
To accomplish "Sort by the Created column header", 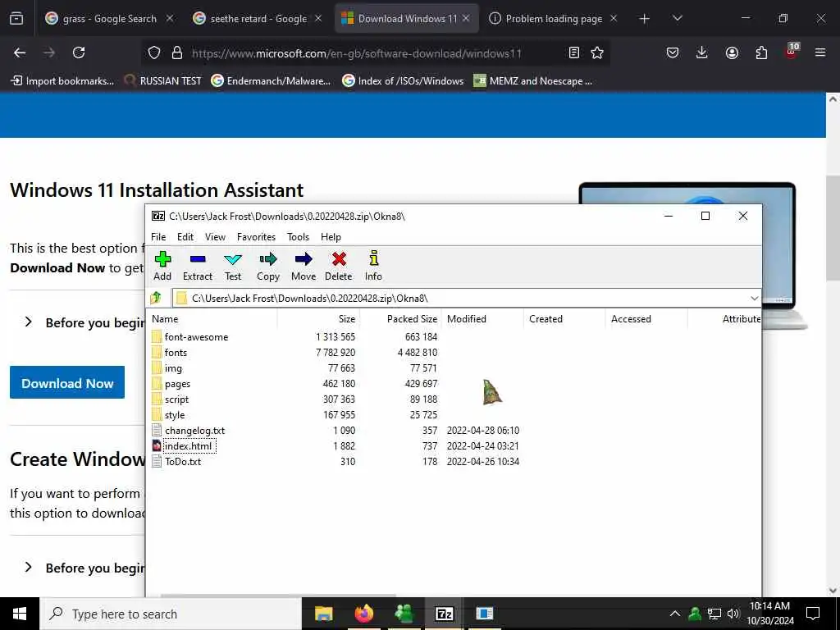I will click(564, 319).
